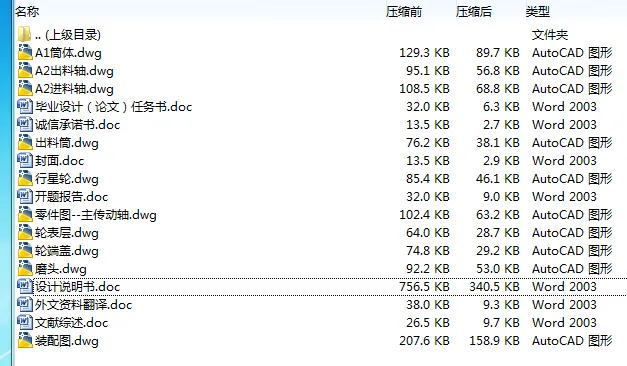
Task: Sort by the 名称 column header
Action: 27,12
